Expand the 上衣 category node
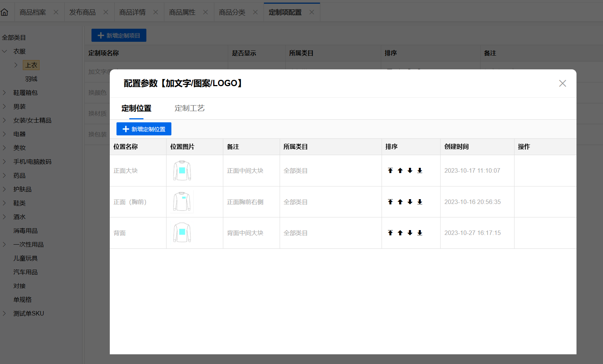The width and height of the screenshot is (603, 364). pyautogui.click(x=16, y=65)
